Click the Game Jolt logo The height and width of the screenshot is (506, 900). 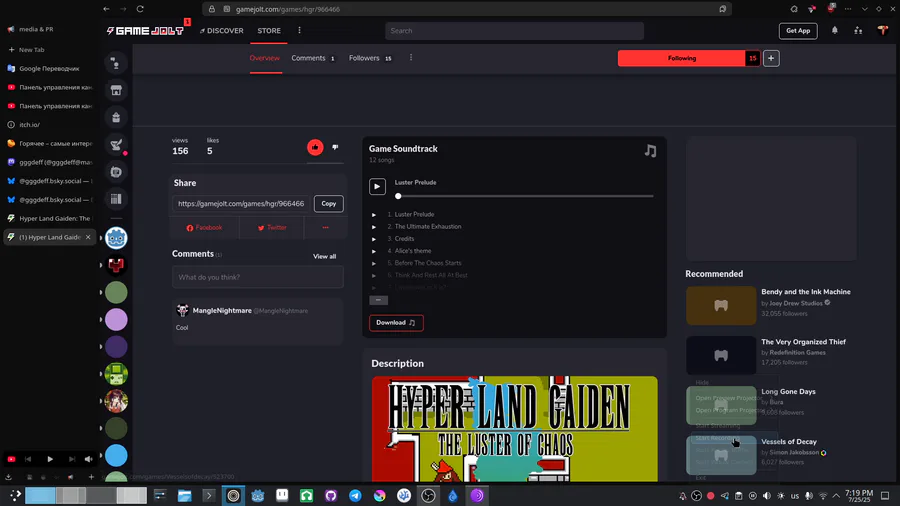[145, 31]
